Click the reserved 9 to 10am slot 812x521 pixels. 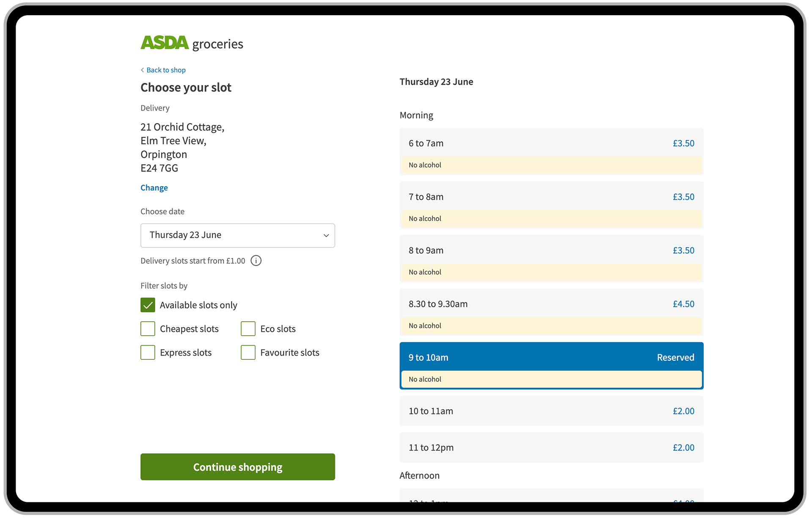coord(551,358)
